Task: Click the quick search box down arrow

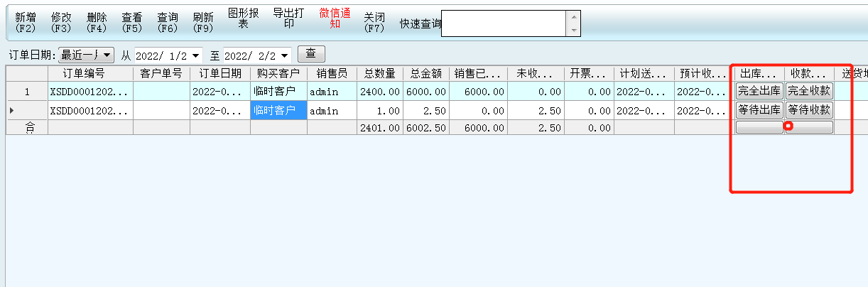Action: point(573,31)
